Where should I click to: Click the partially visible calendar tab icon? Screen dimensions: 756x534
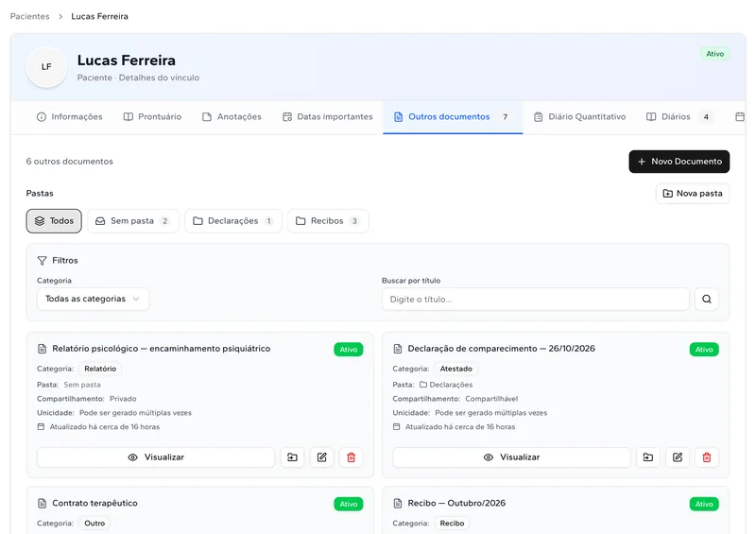740,117
